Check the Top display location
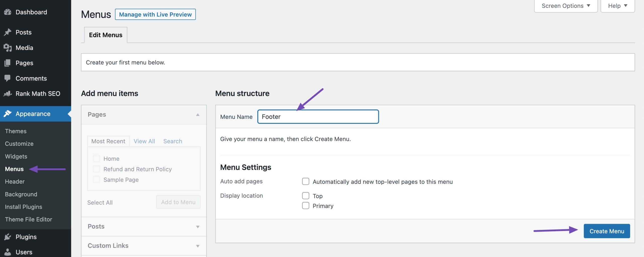The width and height of the screenshot is (644, 257). (x=305, y=196)
